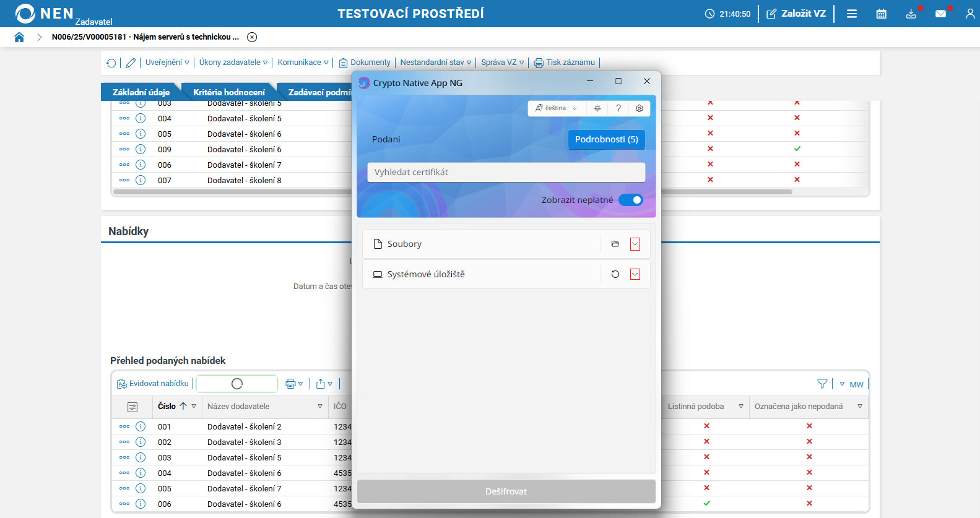
Task: Switch to the Kritéria hodnocení tab
Action: click(228, 92)
